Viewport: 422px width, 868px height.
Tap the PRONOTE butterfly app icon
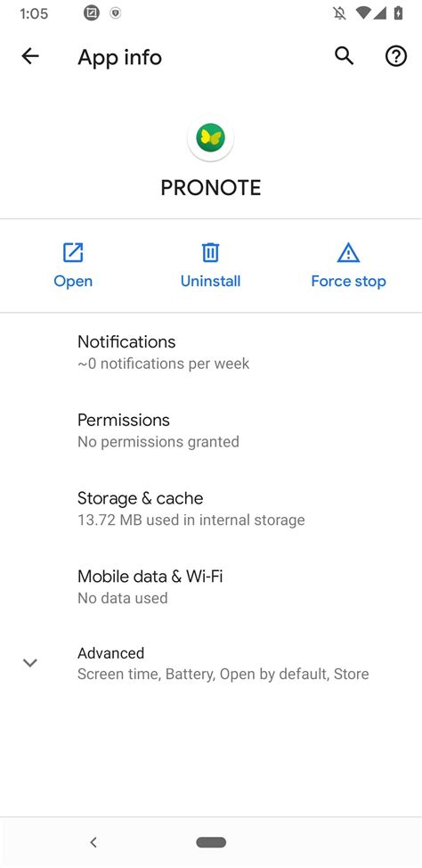pyautogui.click(x=211, y=137)
